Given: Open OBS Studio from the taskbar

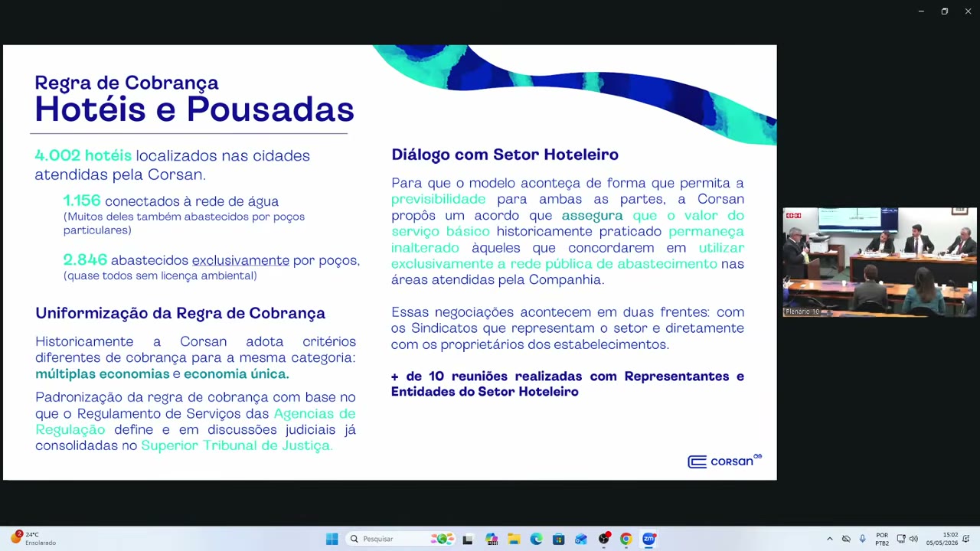Looking at the screenshot, I should click(x=604, y=539).
